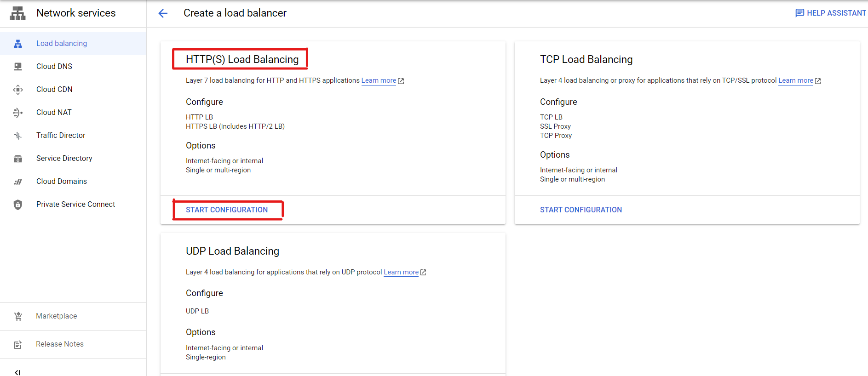Viewport: 868px width, 376px height.
Task: Click external link icon in HTTP(S) description
Action: (x=401, y=81)
